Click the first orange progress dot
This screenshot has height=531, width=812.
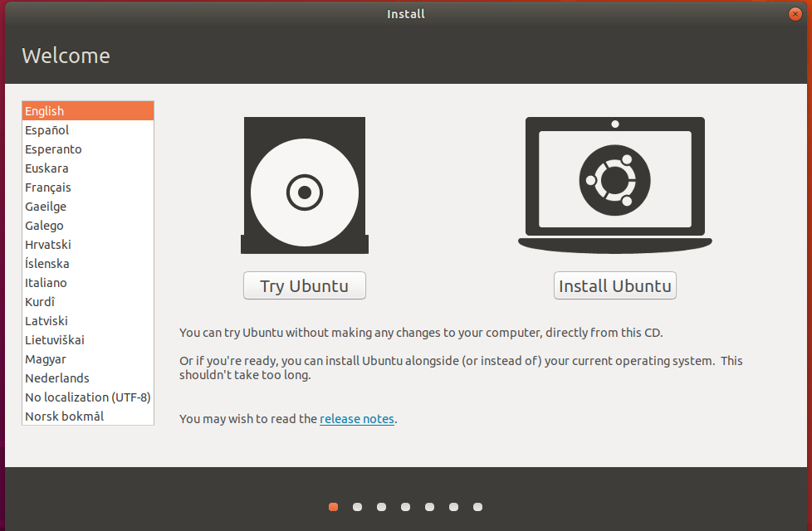coord(334,507)
